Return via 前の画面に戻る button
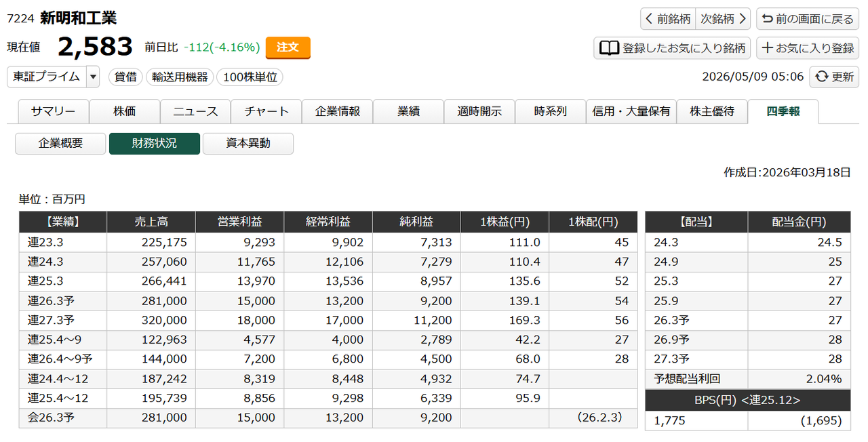The image size is (868, 442). click(808, 19)
